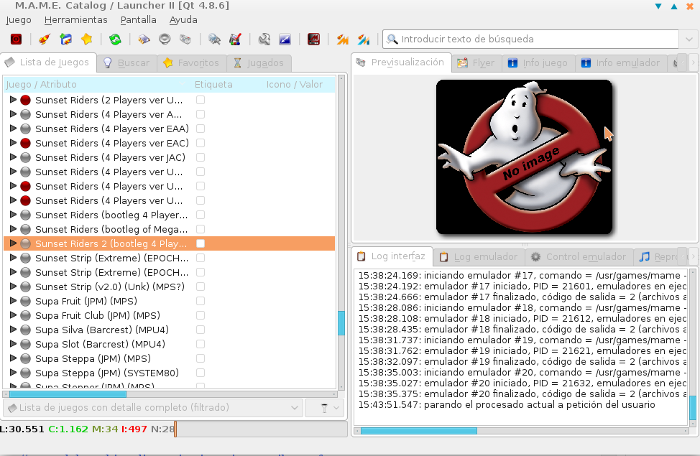Open the Pantalla menu

tap(138, 20)
